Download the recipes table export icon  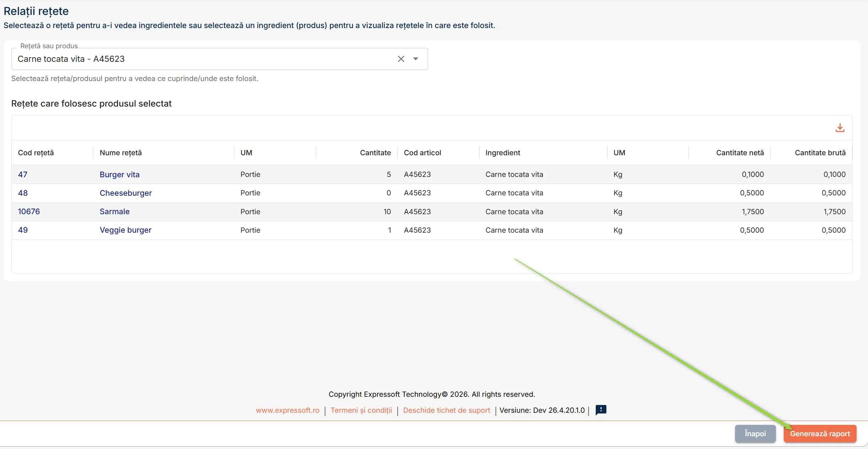tap(840, 128)
